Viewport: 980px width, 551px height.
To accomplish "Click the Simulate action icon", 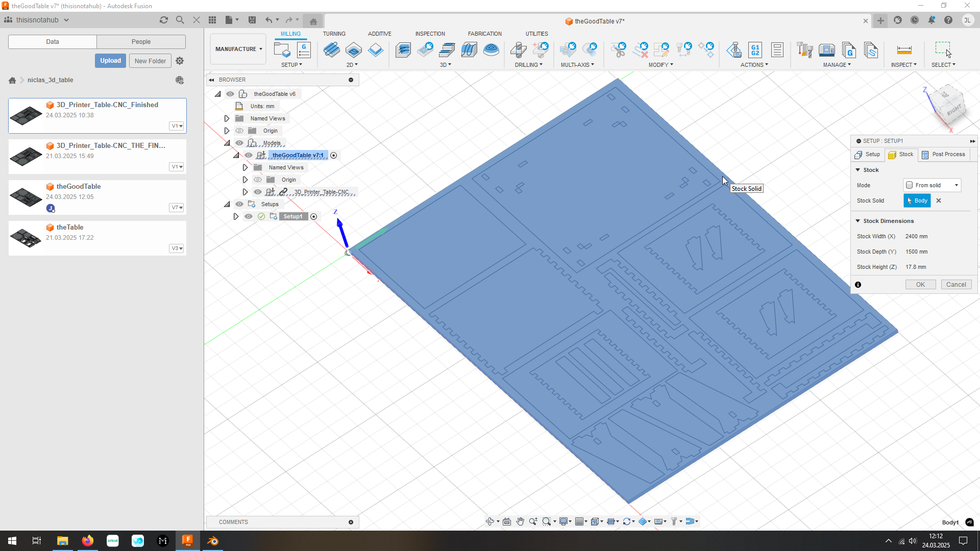I will click(x=734, y=50).
